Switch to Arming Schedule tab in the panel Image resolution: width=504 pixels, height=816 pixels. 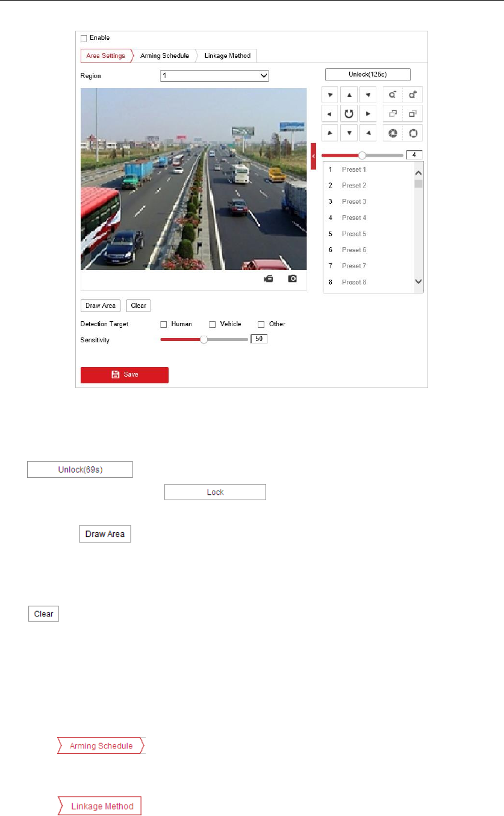tap(164, 55)
